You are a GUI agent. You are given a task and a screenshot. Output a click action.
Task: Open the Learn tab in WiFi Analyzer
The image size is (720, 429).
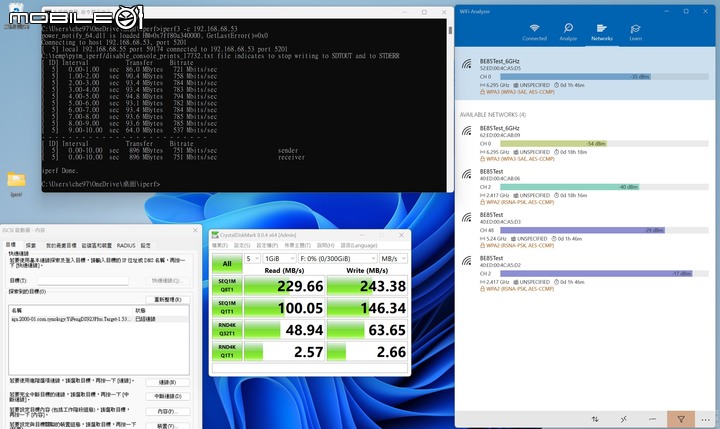pyautogui.click(x=636, y=33)
